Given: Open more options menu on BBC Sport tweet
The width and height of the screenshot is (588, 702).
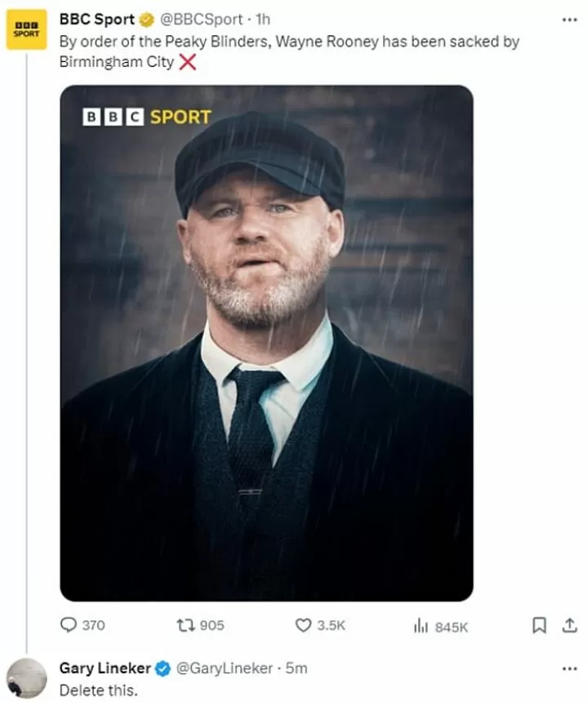Looking at the screenshot, I should point(569,20).
